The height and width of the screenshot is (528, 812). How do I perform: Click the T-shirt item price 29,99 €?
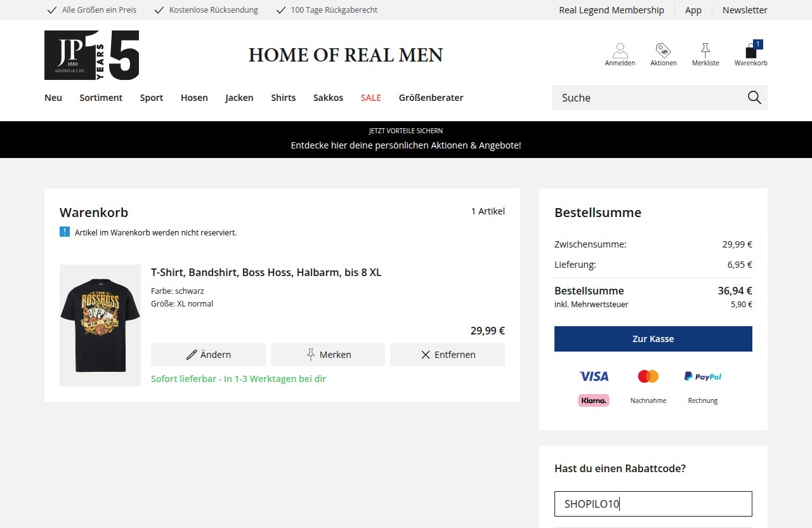tap(488, 331)
